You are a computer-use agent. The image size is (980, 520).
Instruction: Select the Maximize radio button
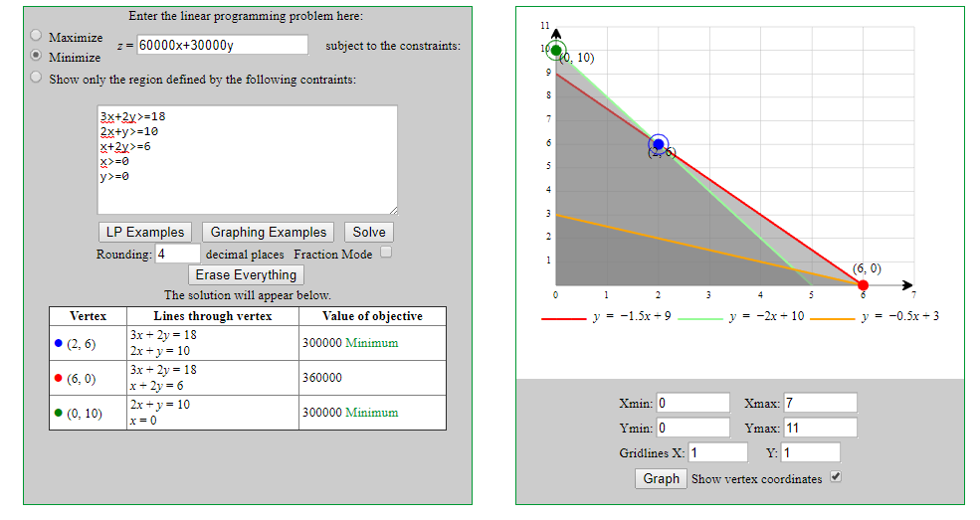coord(37,36)
